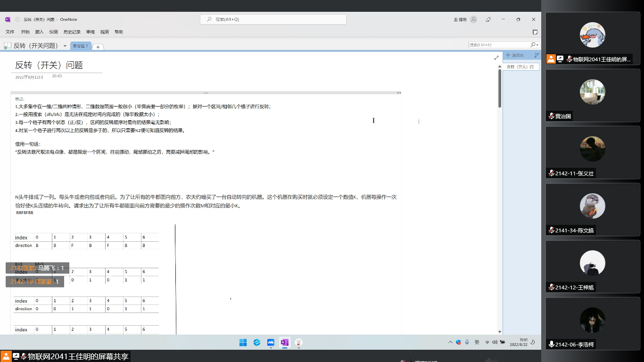This screenshot has width=644, height=362.
Task: Click the sort pages icon
Action: (x=537, y=55)
